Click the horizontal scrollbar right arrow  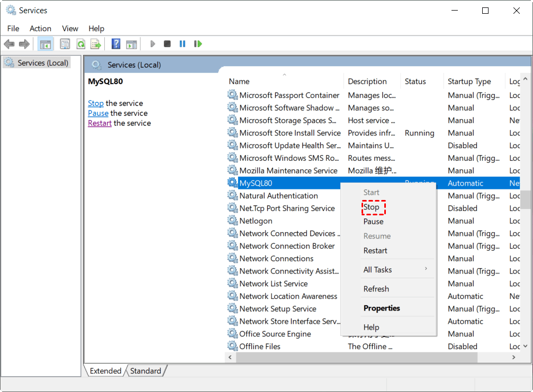(513, 358)
